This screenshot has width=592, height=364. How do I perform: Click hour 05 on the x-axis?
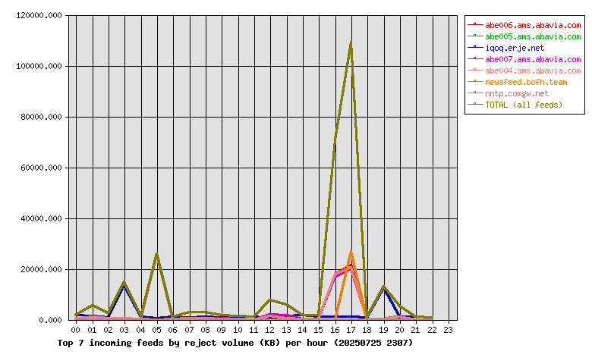pyautogui.click(x=156, y=330)
